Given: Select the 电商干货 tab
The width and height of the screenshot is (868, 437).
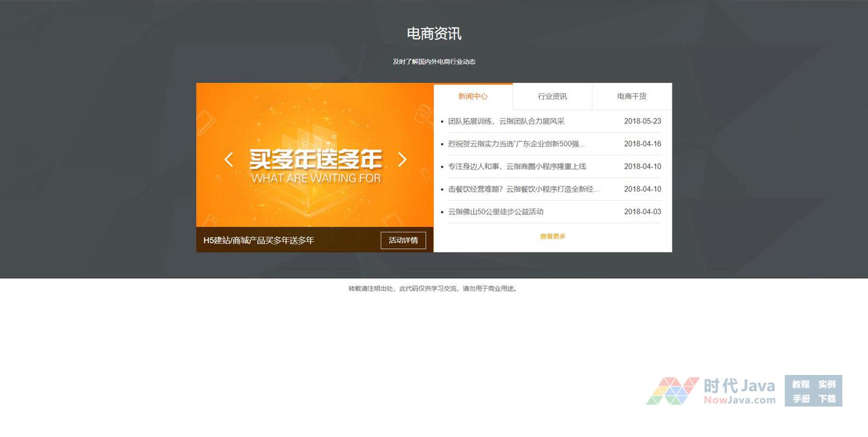Looking at the screenshot, I should 632,96.
